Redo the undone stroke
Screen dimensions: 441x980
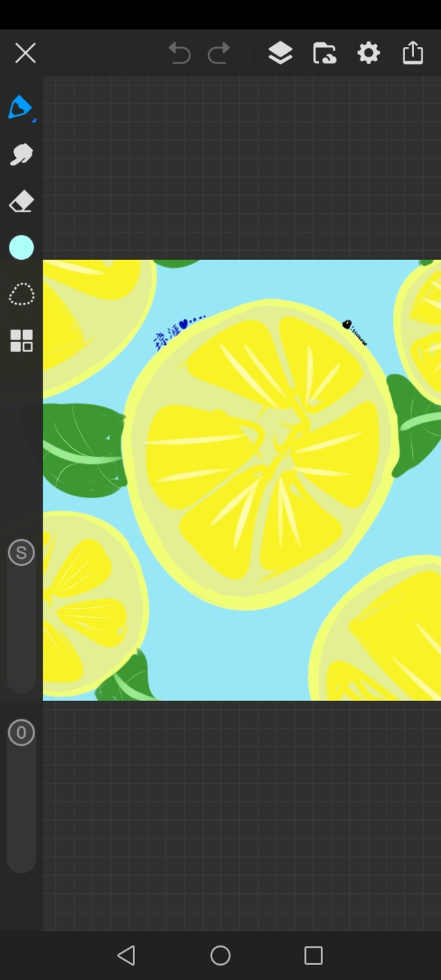coord(219,53)
